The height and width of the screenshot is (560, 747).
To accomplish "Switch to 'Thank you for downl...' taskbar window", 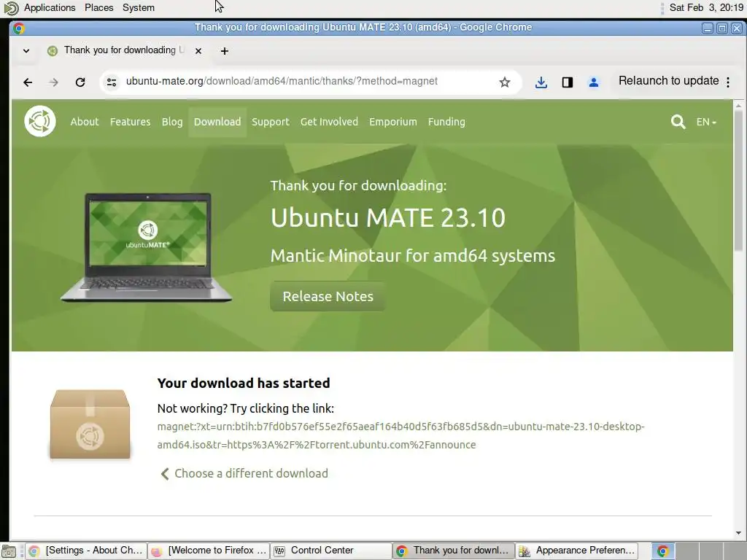I will click(454, 551).
